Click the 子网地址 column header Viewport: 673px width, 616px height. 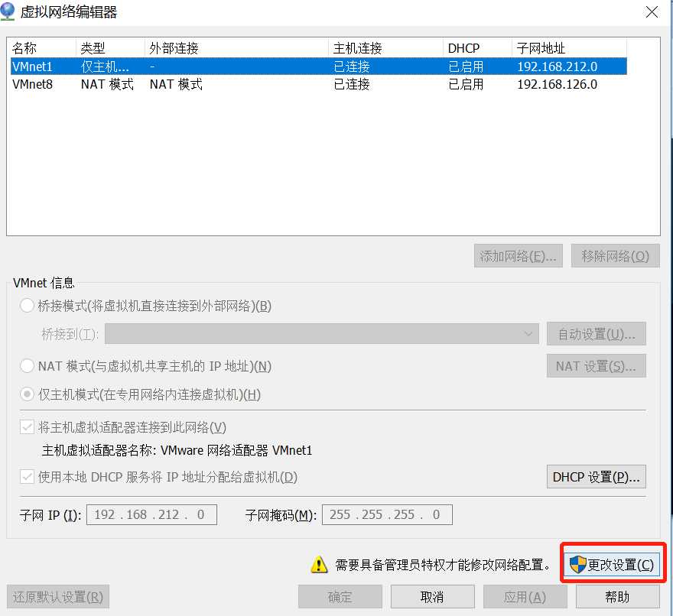click(569, 48)
